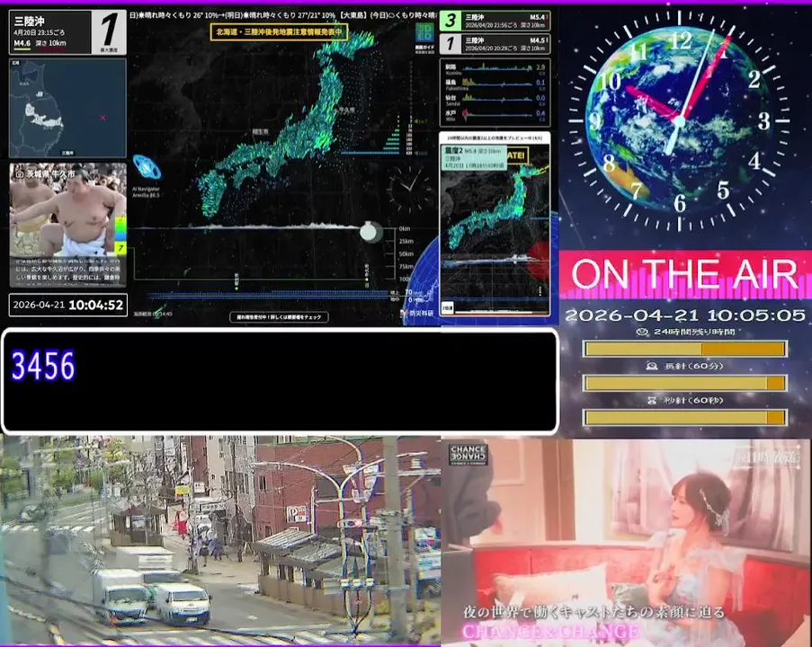Click the 釧路 Kushiro seismograph row
Viewport: 812px width, 647px height.
[495, 67]
